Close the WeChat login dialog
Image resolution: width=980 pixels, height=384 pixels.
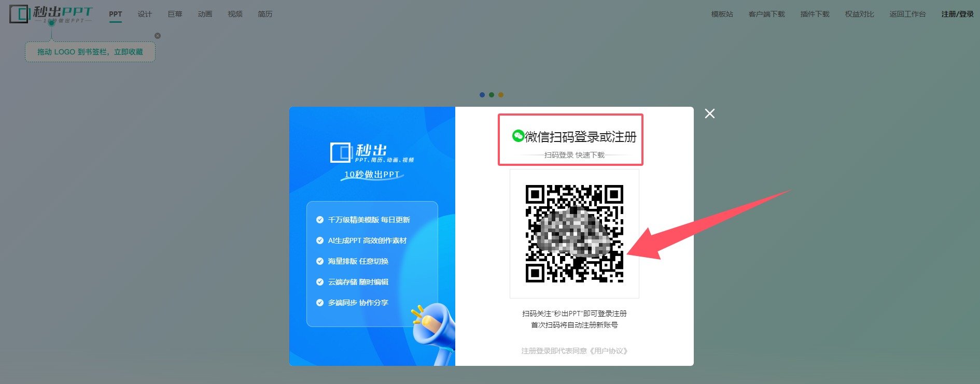point(710,113)
